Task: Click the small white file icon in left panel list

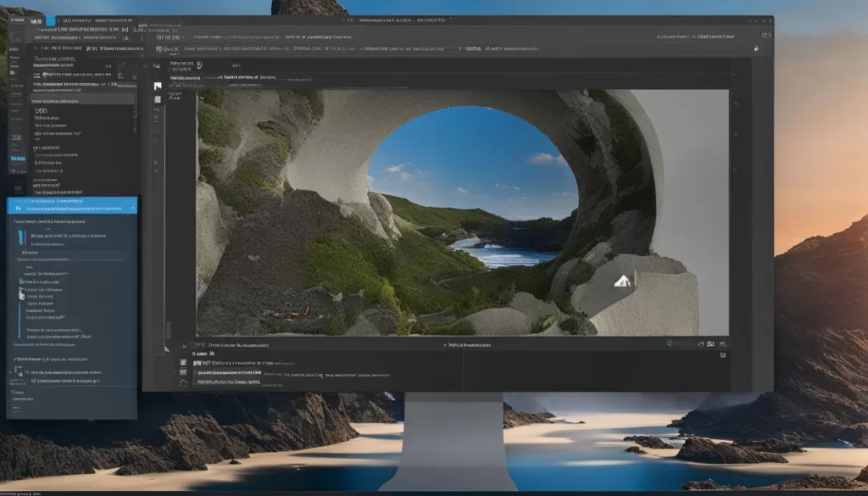Action: point(23,294)
